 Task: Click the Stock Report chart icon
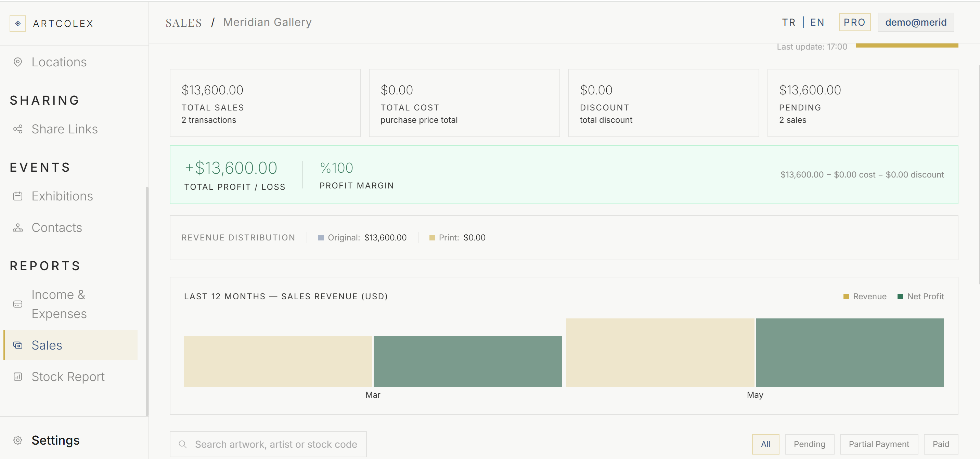(x=17, y=377)
